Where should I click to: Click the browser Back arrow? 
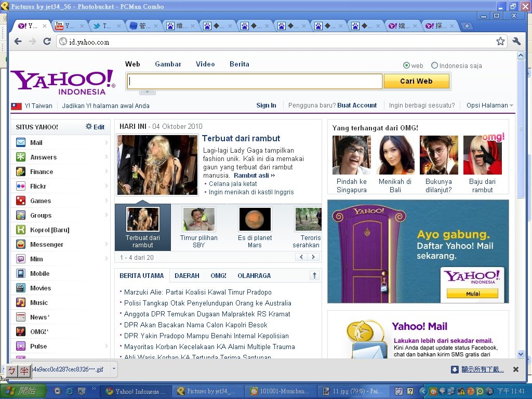pos(18,42)
